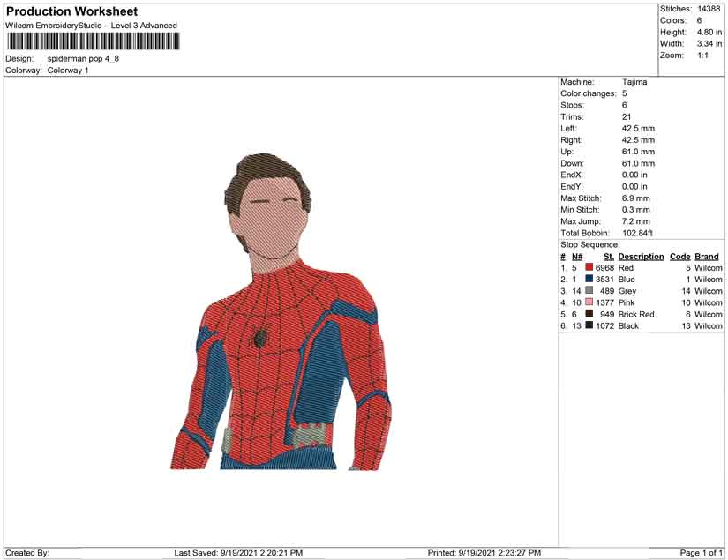Click the 'Printed: 9/19/2021 2:23:27 PM' text
728x560 pixels.
pos(484,553)
